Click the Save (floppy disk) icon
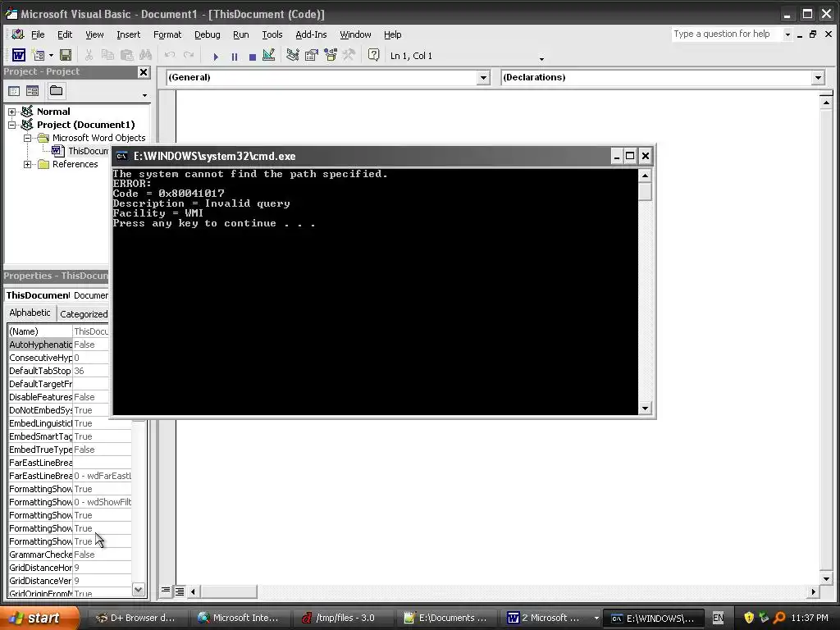840x630 pixels. click(66, 55)
